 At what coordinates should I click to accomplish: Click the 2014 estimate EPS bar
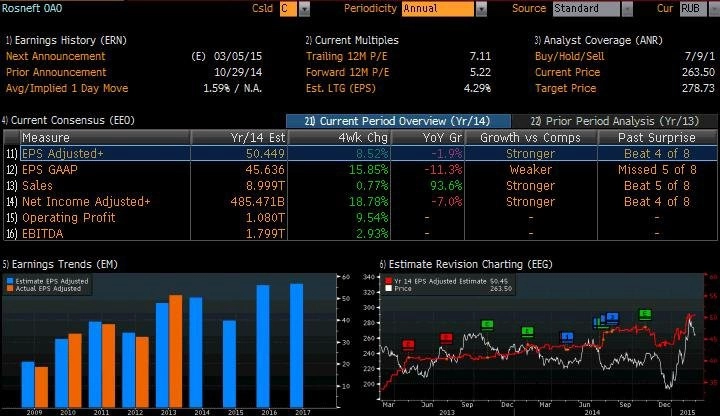point(196,353)
